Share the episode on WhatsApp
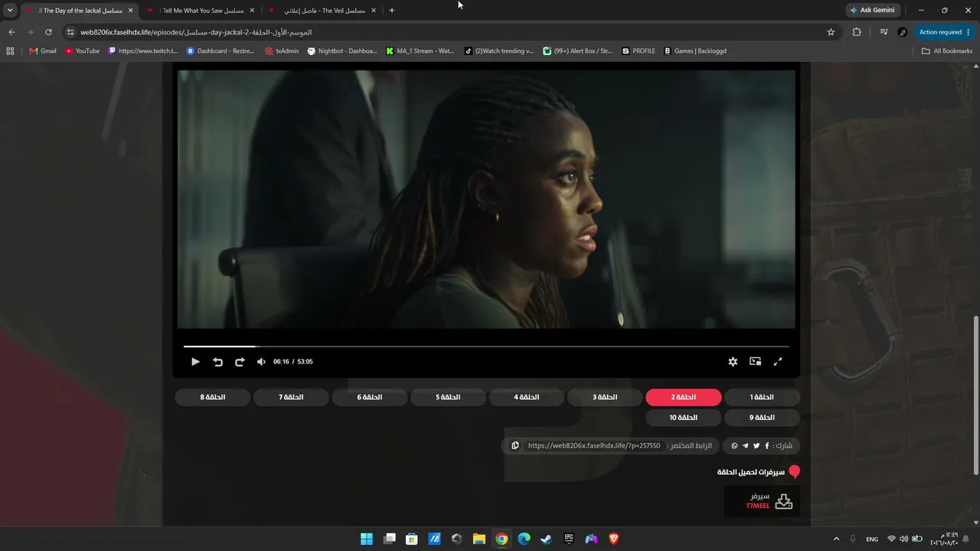Screen dimensions: 980x551 [735, 445]
